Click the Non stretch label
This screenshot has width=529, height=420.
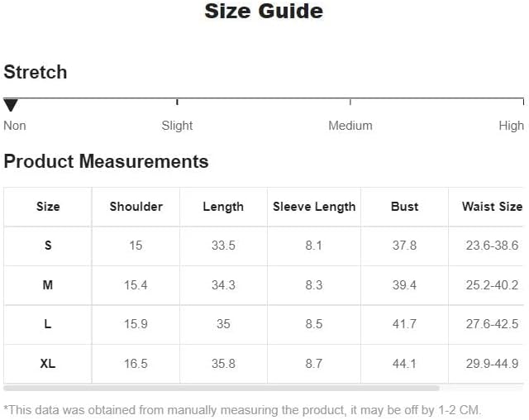pyautogui.click(x=15, y=126)
